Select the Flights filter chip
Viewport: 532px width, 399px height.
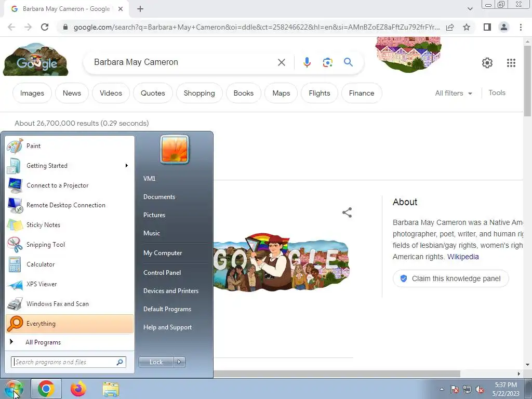click(320, 93)
